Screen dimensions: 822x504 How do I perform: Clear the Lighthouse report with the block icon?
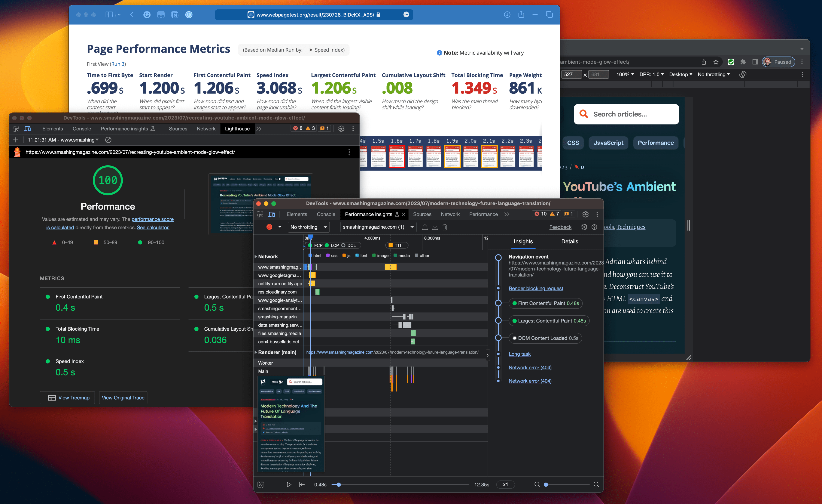coord(108,140)
